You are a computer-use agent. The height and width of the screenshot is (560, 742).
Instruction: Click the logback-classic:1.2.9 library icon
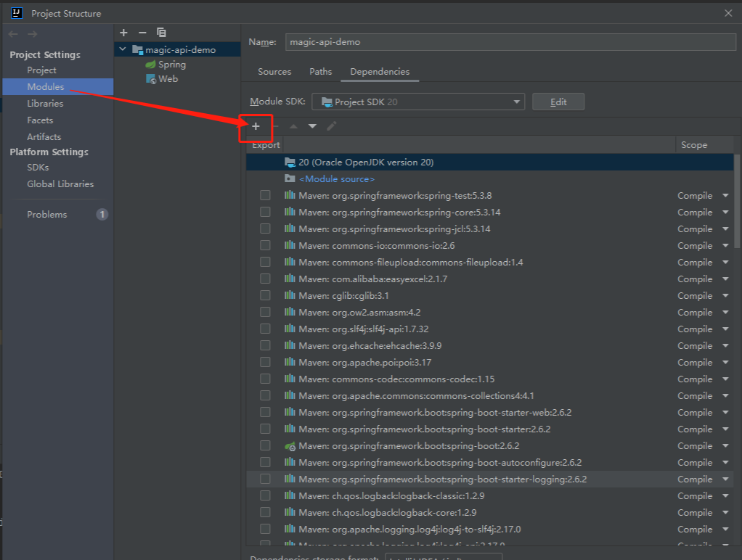290,495
